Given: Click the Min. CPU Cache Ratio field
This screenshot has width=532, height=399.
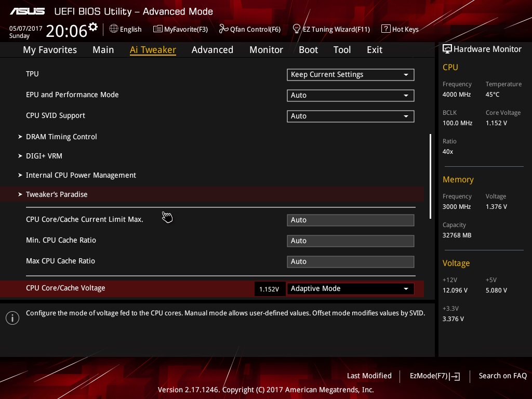Looking at the screenshot, I should click(351, 241).
